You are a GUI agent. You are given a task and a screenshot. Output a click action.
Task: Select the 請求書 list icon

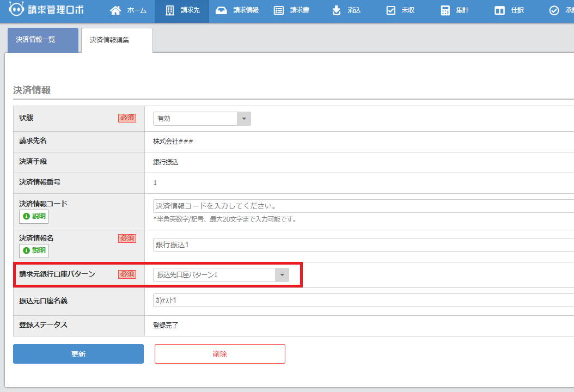[x=279, y=11]
